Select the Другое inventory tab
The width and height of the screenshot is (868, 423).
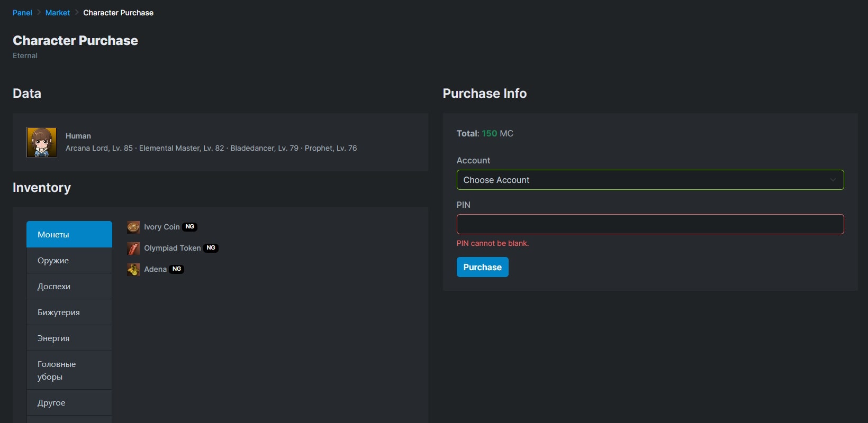coord(69,403)
